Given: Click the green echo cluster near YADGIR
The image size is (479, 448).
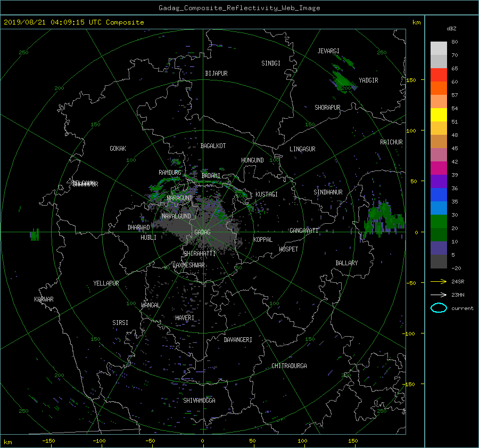Looking at the screenshot, I should (x=343, y=82).
